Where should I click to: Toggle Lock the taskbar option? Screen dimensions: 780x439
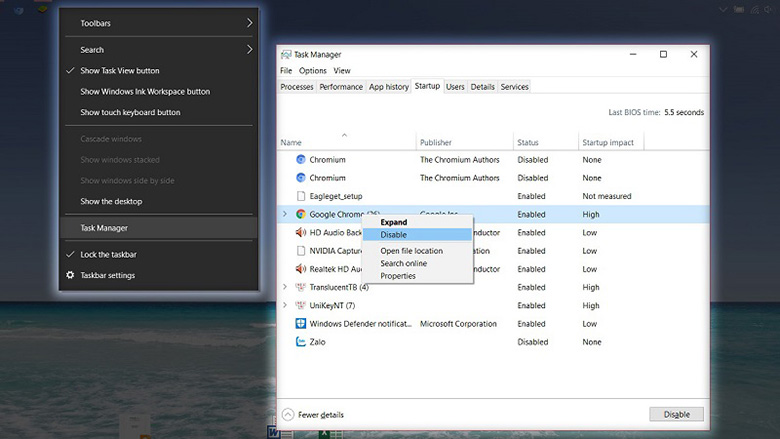[x=108, y=254]
